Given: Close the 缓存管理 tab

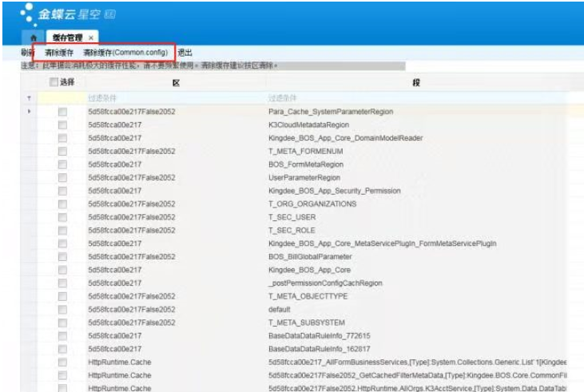Looking at the screenshot, I should pyautogui.click(x=91, y=38).
